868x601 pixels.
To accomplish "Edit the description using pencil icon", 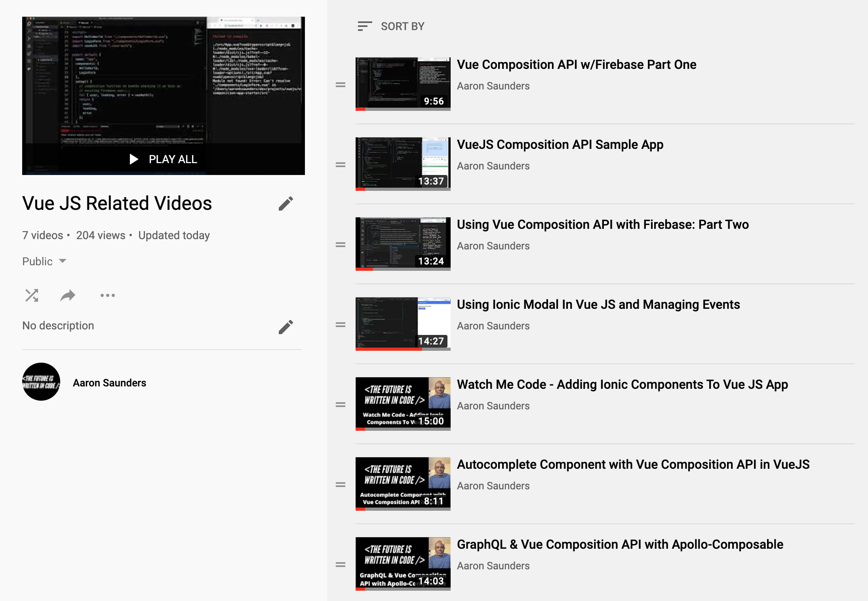I will (286, 327).
